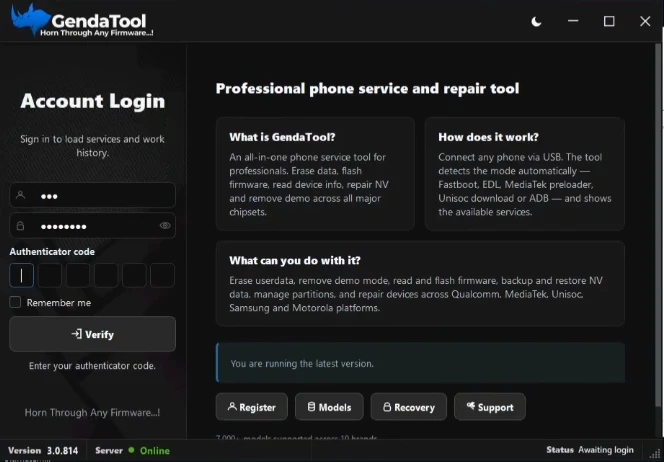Show password with the eye icon
664x462 pixels.
pos(165,226)
